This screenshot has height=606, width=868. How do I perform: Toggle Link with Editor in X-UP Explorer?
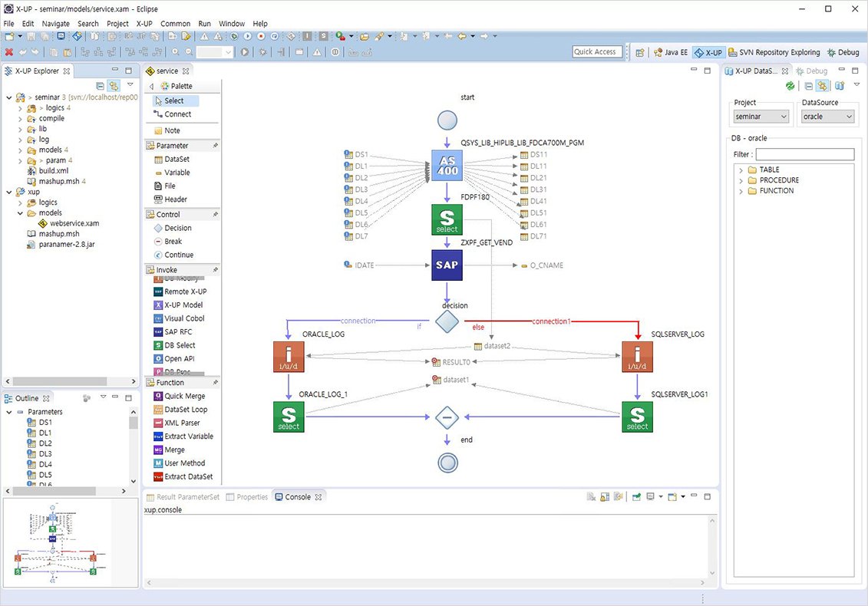pos(114,86)
